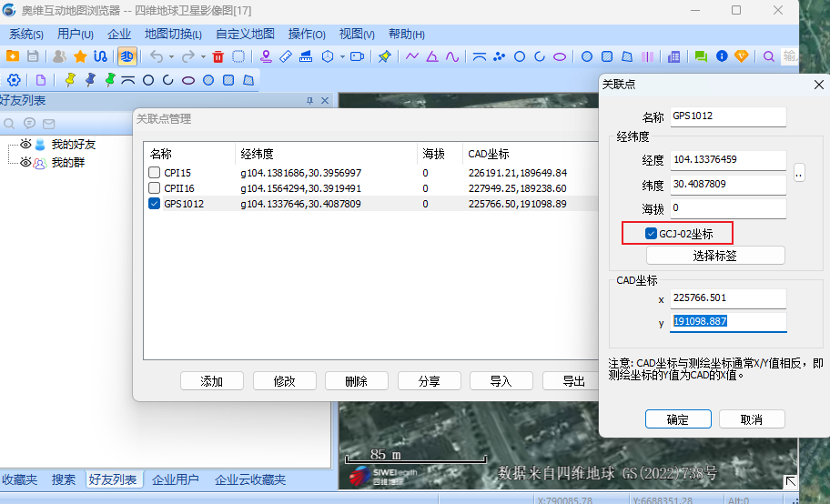Screen dimensions: 830x504
Task: Click the yellow star favorites icon
Action: tap(80, 56)
